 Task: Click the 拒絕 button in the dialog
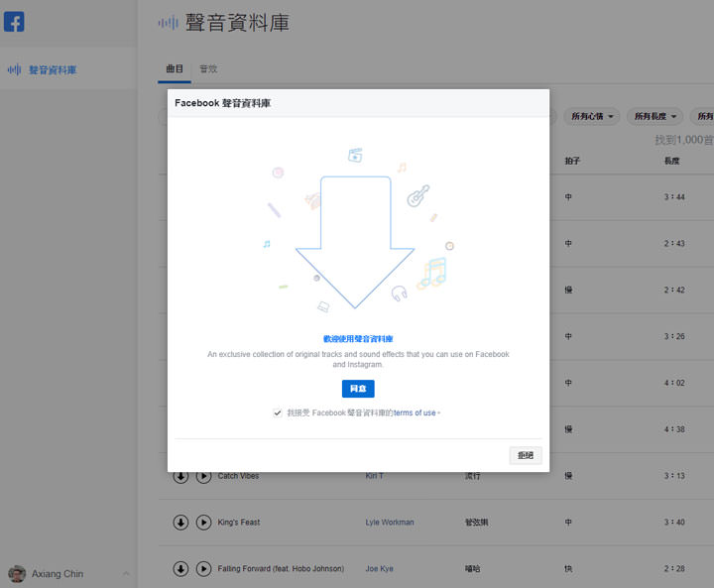coord(525,455)
